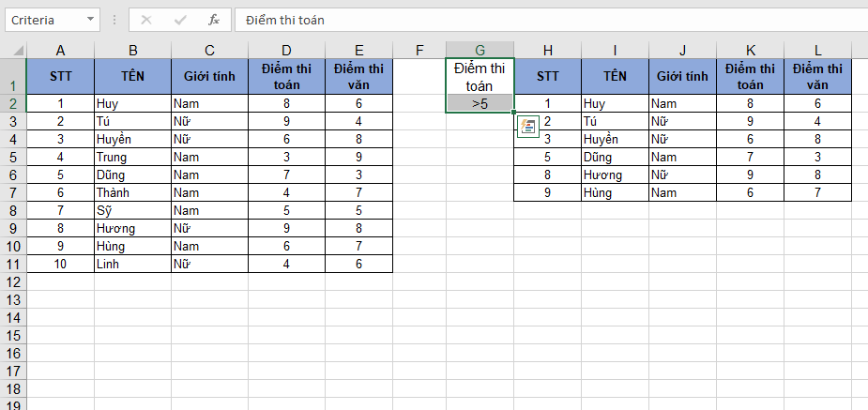Click the 'Giới tính' header in column C
Viewport: 868px width, 410px height.
pyautogui.click(x=209, y=76)
